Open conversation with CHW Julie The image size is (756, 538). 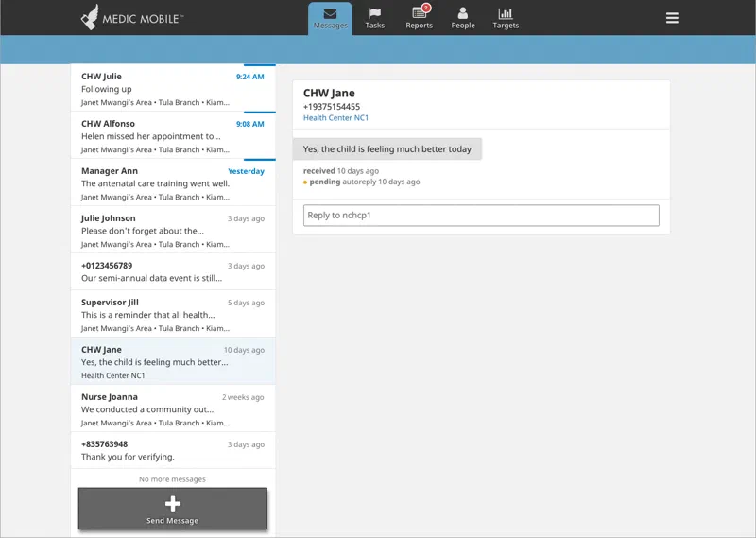173,89
